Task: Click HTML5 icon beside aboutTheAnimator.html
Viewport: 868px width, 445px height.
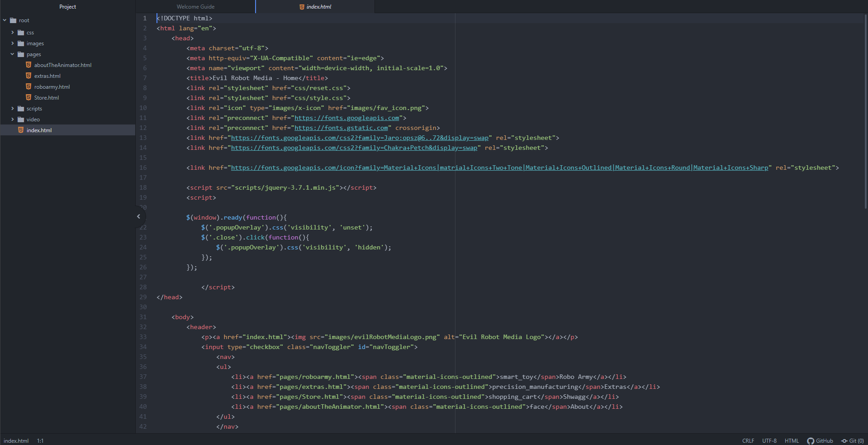Action: tap(28, 65)
